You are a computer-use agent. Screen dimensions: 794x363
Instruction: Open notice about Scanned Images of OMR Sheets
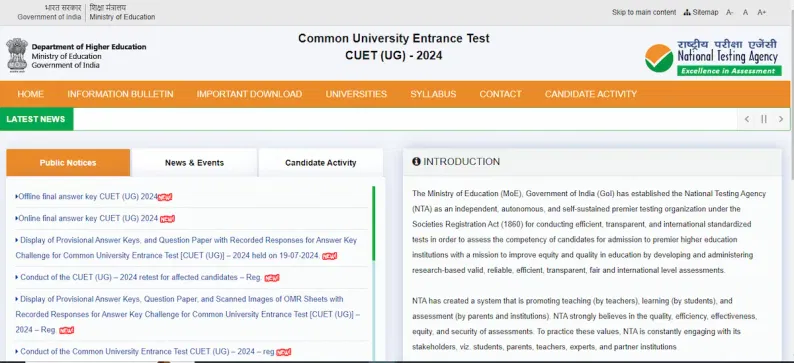[187, 314]
